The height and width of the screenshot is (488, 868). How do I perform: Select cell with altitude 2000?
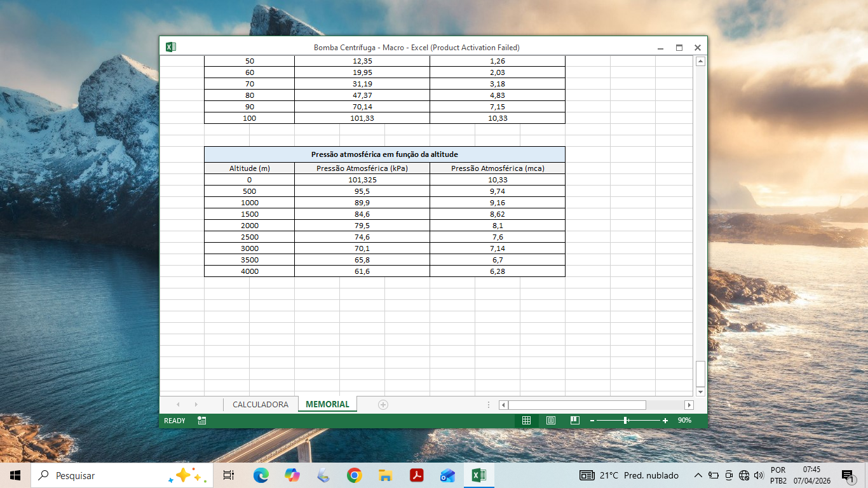click(x=250, y=226)
